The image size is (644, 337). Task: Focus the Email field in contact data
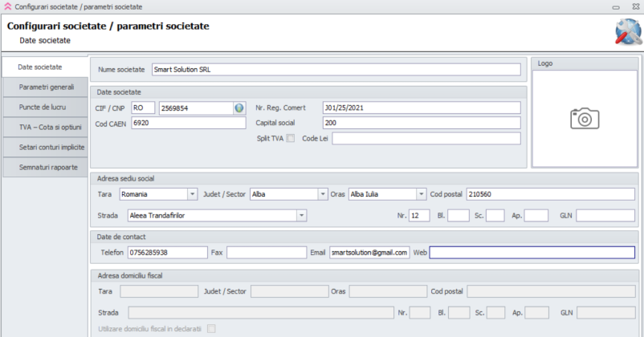(369, 253)
